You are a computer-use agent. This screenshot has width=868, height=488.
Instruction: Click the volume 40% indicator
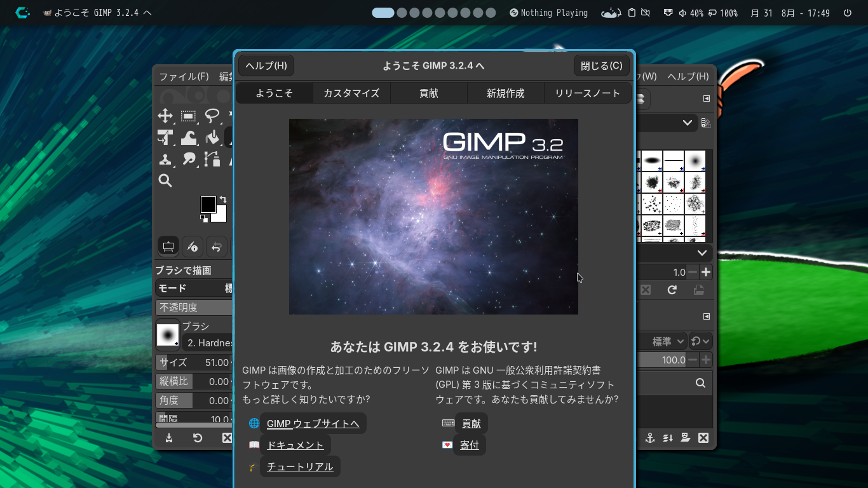pyautogui.click(x=691, y=13)
